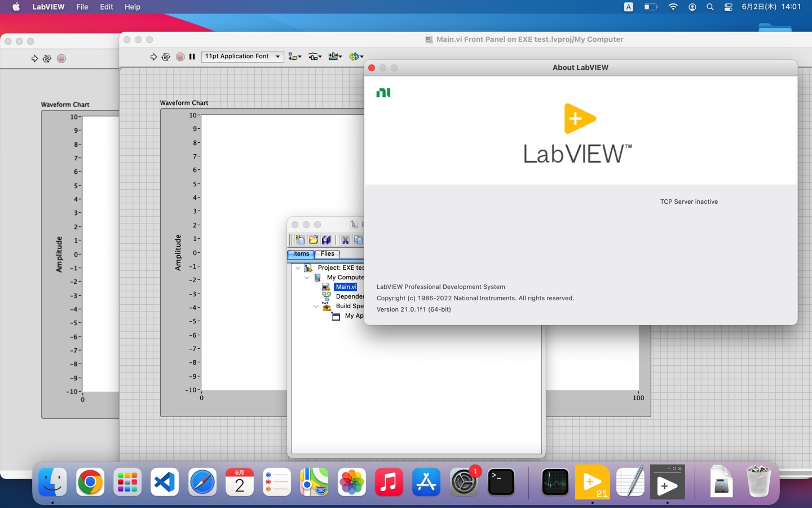Click the LabVIEW logo in About dialog
The width and height of the screenshot is (812, 508).
click(578, 134)
